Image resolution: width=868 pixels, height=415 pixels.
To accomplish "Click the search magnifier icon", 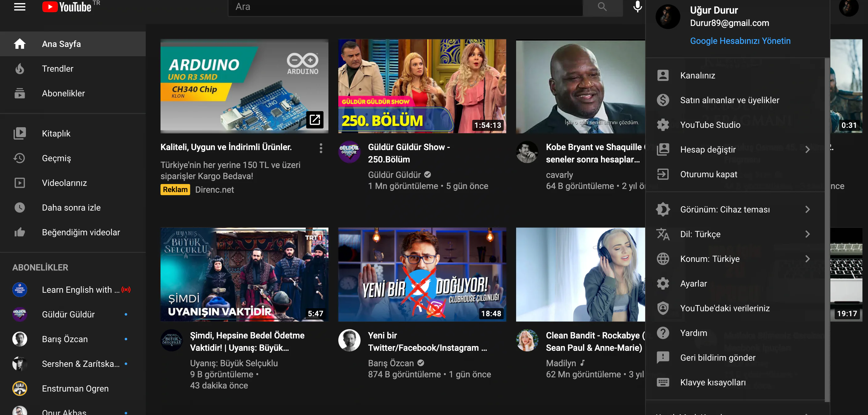I will point(603,6).
